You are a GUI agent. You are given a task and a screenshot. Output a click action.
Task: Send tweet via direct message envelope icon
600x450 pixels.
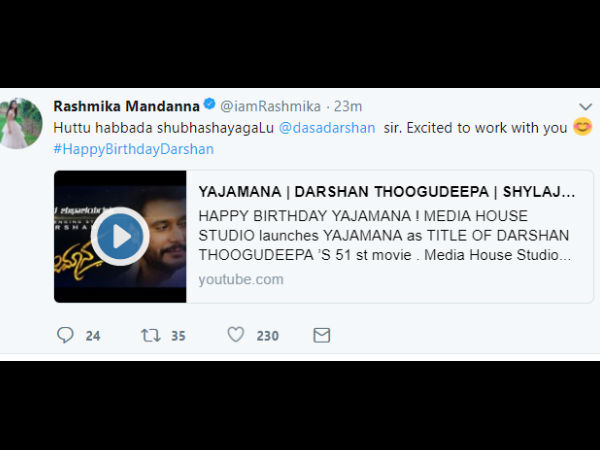click(x=321, y=335)
